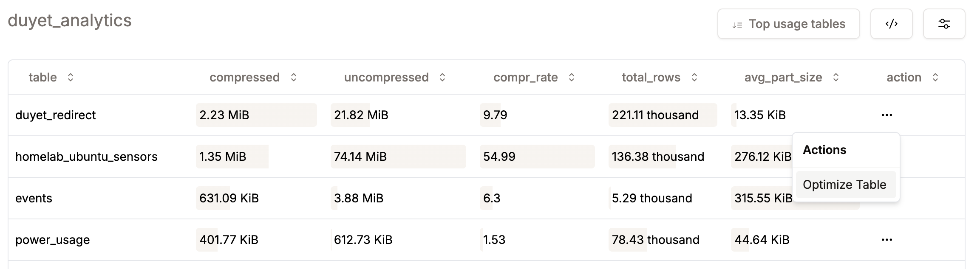
Task: Click the sort arrow icon inside Top usage tables
Action: coord(737,24)
